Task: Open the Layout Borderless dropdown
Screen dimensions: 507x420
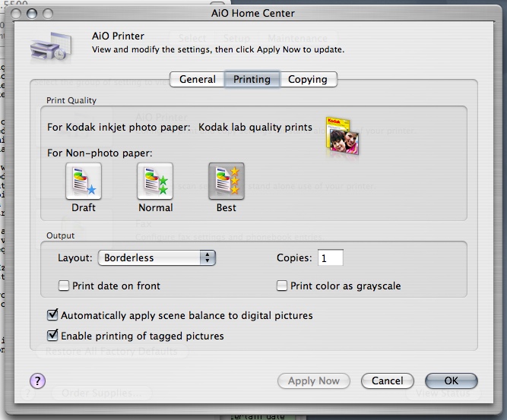Action: pos(157,258)
